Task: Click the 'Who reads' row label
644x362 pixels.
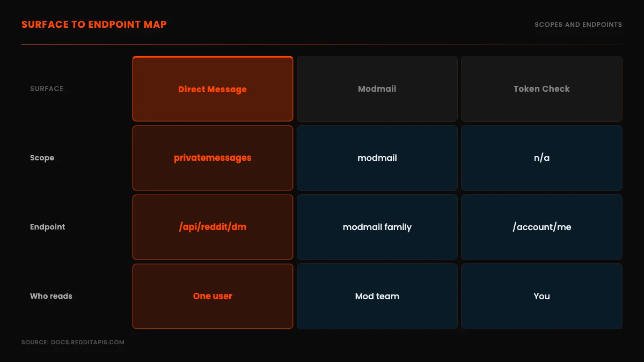Action: click(x=51, y=296)
